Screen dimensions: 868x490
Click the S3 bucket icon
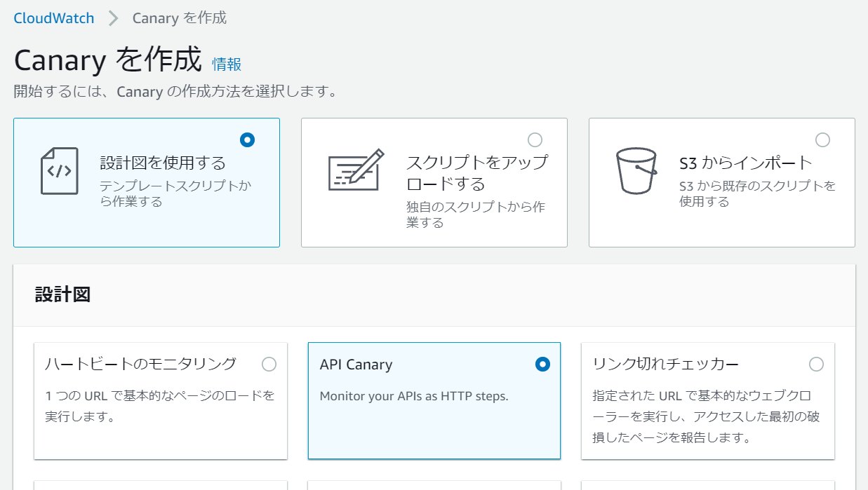635,170
